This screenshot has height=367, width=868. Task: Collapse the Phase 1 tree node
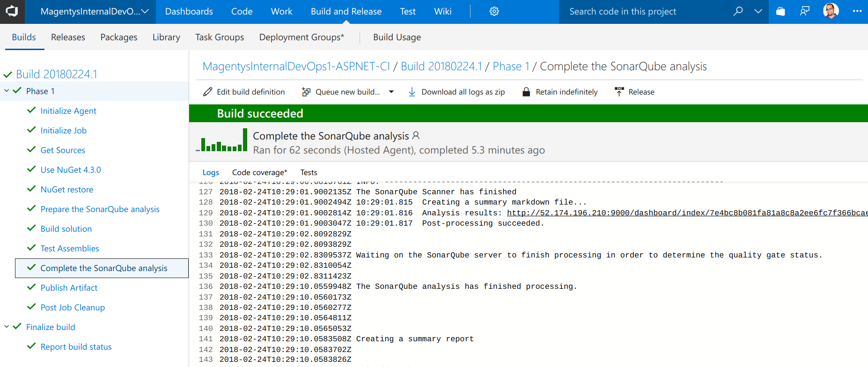pyautogui.click(x=7, y=91)
